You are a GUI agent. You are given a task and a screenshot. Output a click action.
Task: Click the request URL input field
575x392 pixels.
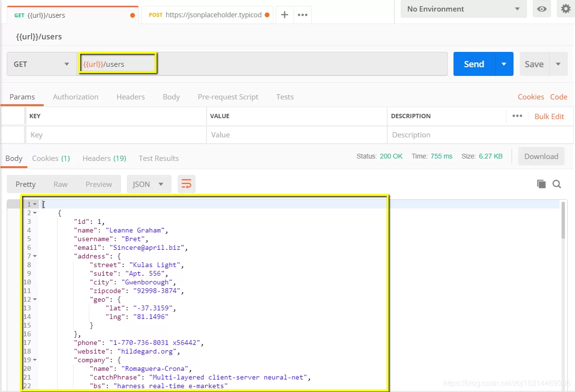262,64
